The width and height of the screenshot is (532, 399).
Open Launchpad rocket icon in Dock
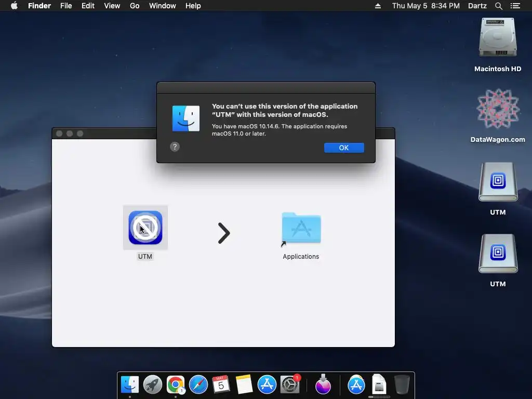[153, 384]
